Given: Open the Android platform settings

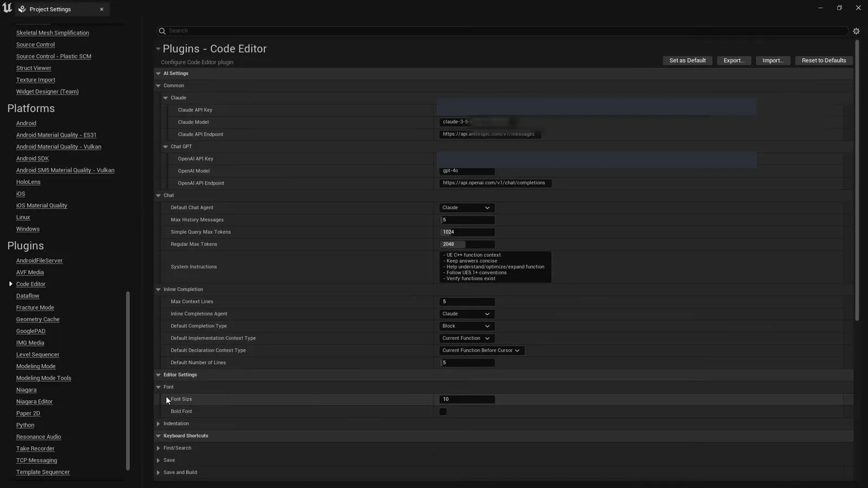Looking at the screenshot, I should click(26, 124).
